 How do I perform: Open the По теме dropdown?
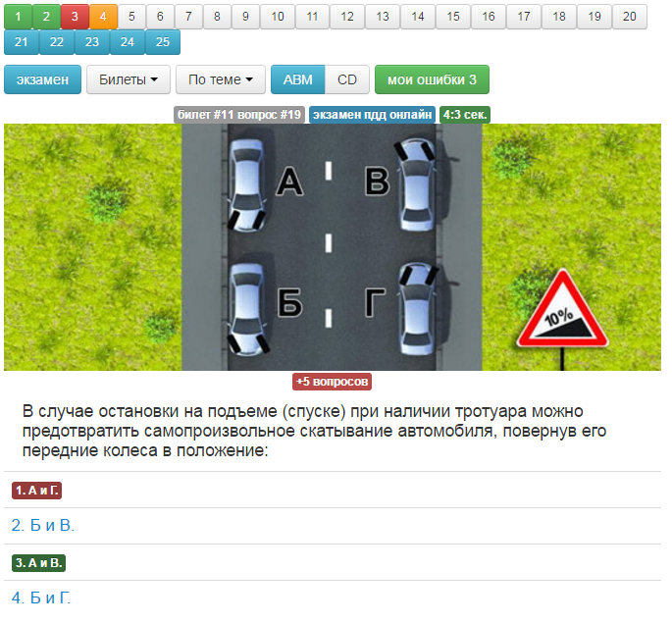221,79
